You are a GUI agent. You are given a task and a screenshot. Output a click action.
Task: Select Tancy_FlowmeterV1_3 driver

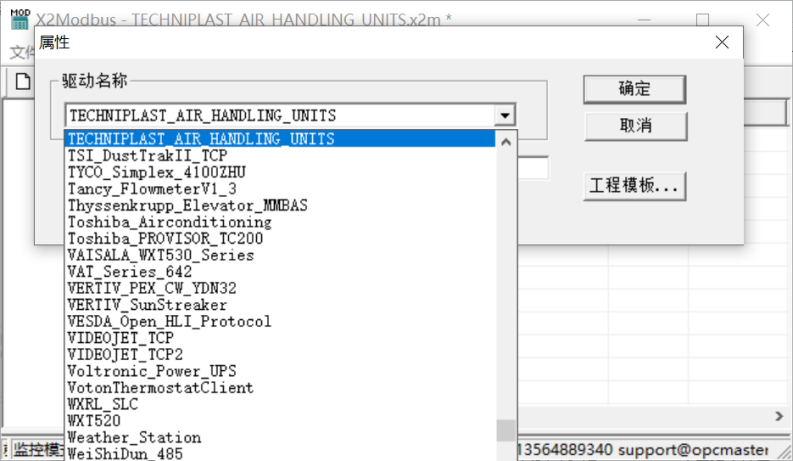[281, 189]
